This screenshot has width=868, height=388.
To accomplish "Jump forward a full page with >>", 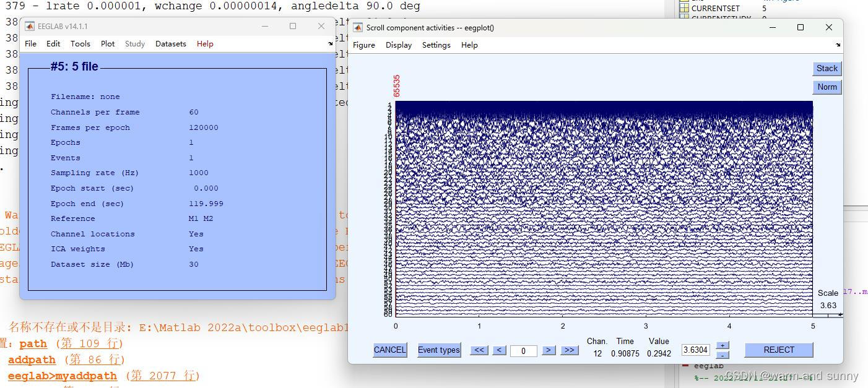I will [x=569, y=350].
